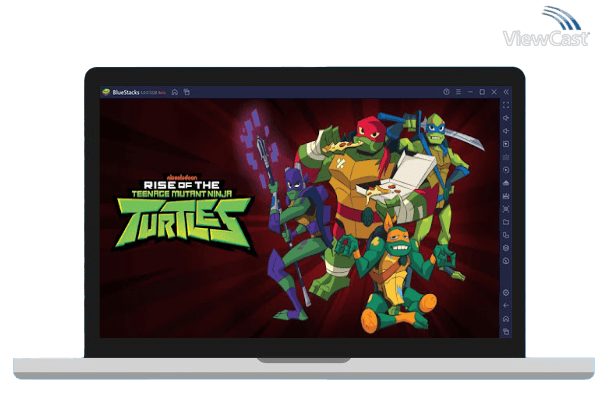Click the BlueStacks logo in title bar

106,92
